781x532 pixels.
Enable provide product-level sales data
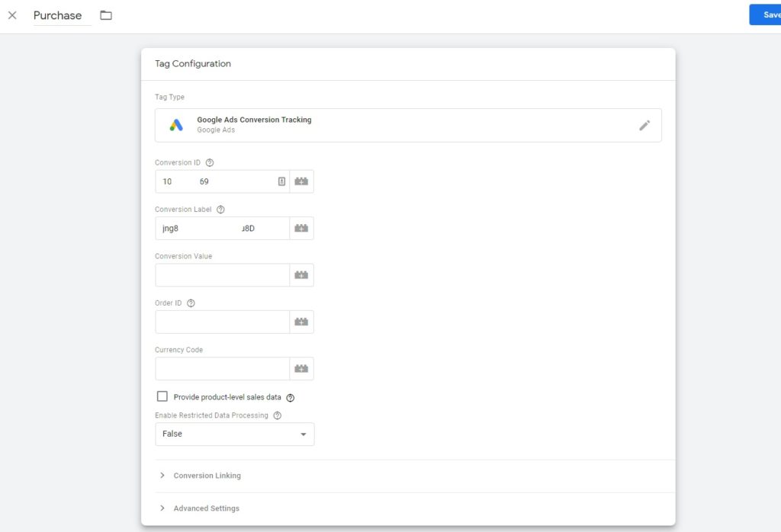click(x=162, y=396)
